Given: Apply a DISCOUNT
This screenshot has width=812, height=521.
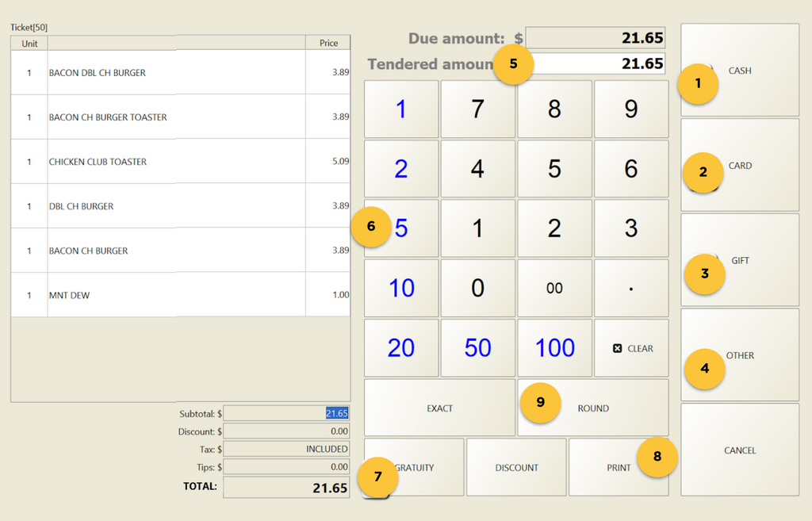Looking at the screenshot, I should click(516, 467).
